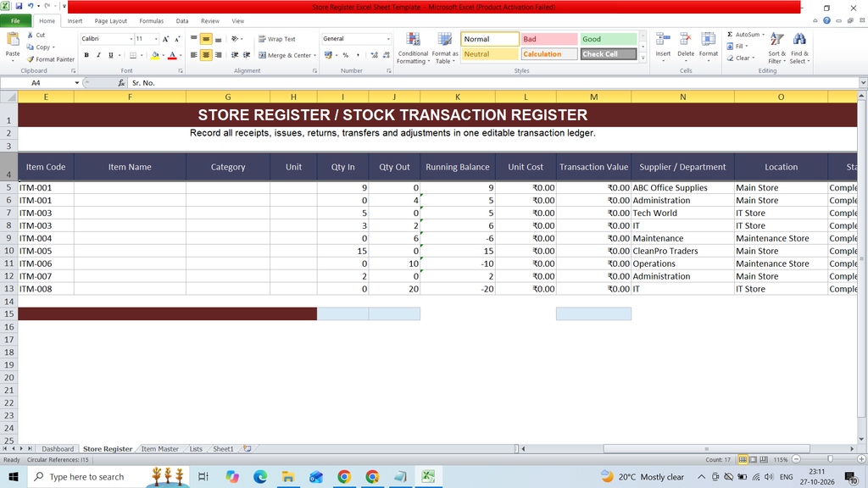868x488 pixels.
Task: Click the Paste clipboard icon
Action: tap(12, 40)
